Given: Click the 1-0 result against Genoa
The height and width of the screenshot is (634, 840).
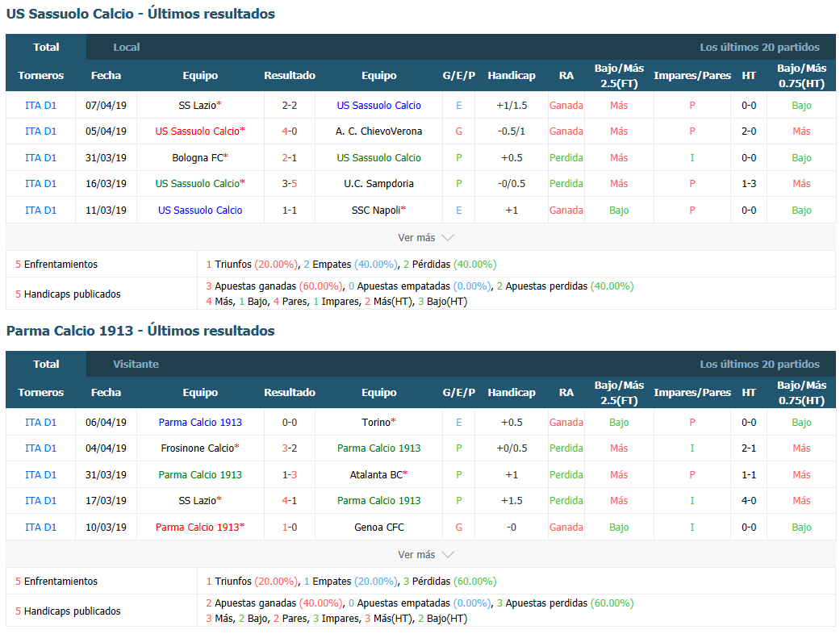Looking at the screenshot, I should (290, 528).
